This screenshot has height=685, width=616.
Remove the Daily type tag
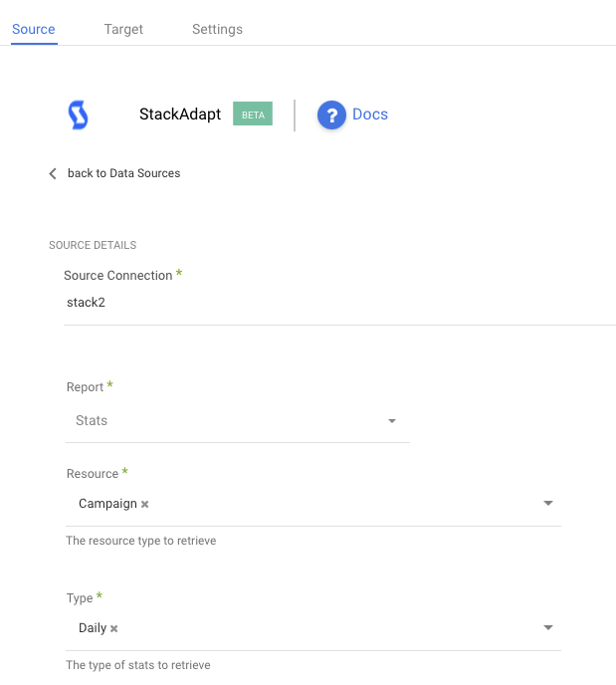114,629
